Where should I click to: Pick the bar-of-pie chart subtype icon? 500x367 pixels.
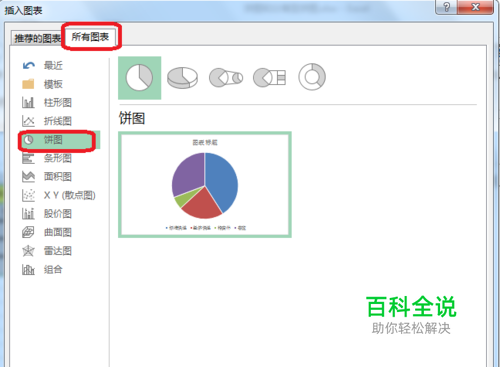click(x=269, y=78)
